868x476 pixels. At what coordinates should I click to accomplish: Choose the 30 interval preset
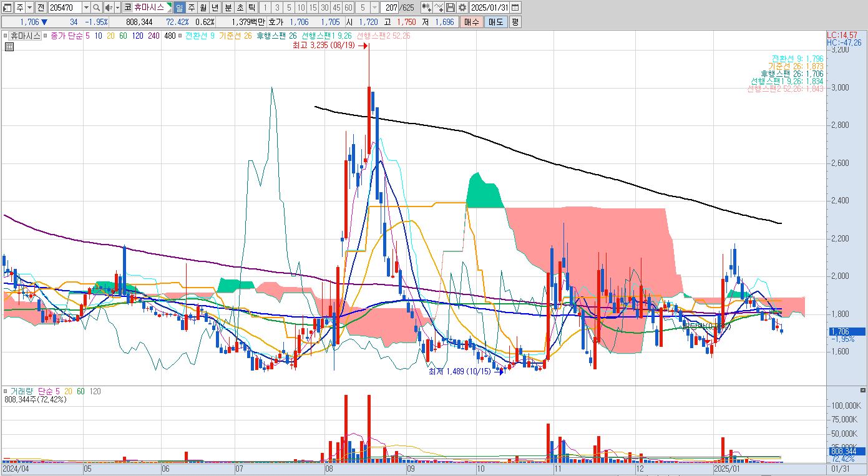point(324,7)
